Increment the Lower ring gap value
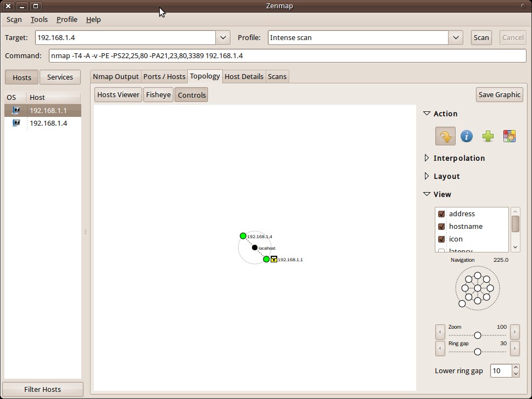 tap(516, 368)
